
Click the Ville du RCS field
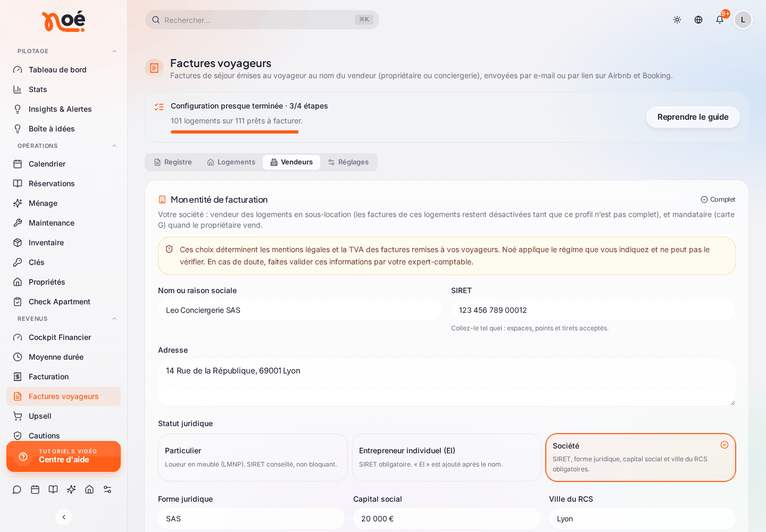[642, 519]
